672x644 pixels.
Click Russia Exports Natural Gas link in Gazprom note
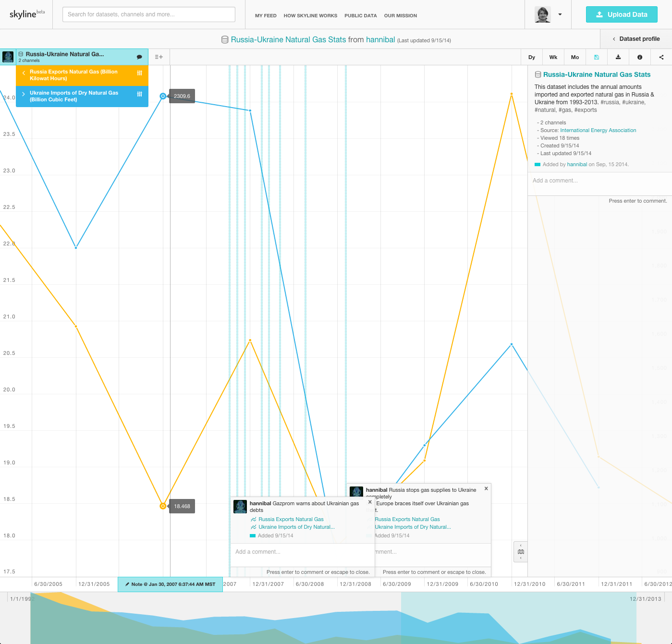(x=291, y=519)
